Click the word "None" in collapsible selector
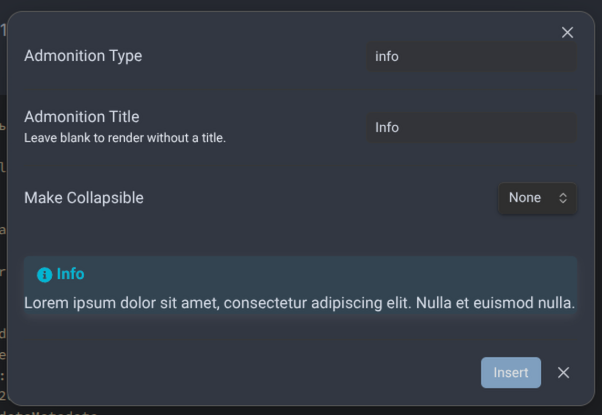602x415 pixels. pyautogui.click(x=525, y=198)
